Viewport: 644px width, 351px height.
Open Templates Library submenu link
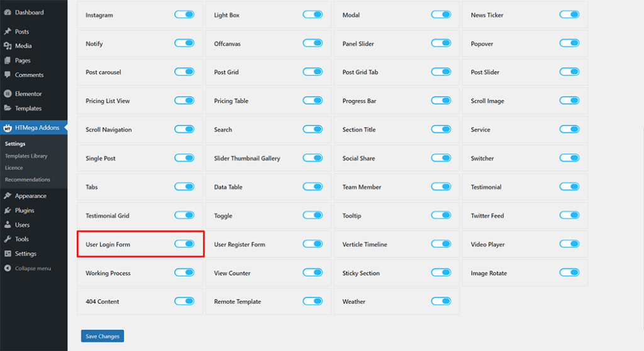[x=26, y=156]
